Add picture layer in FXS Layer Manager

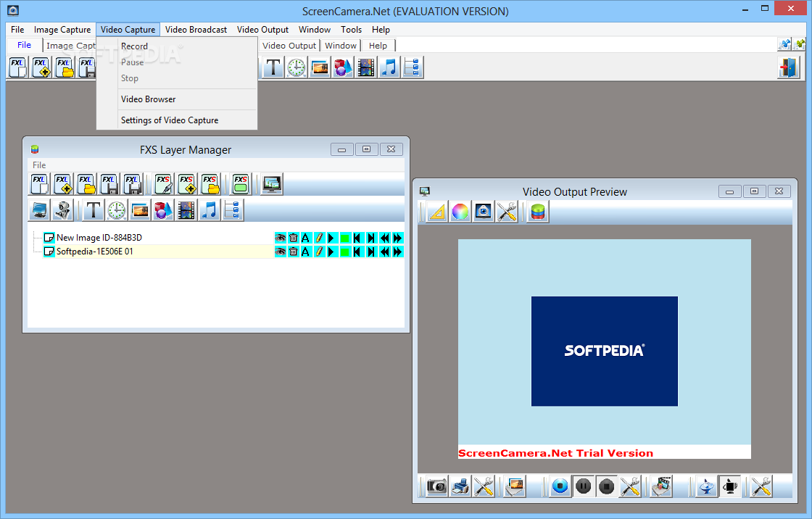point(140,209)
